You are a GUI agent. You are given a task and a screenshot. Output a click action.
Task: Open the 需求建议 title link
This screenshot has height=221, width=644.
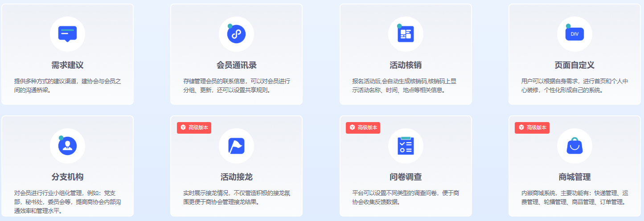coord(67,65)
